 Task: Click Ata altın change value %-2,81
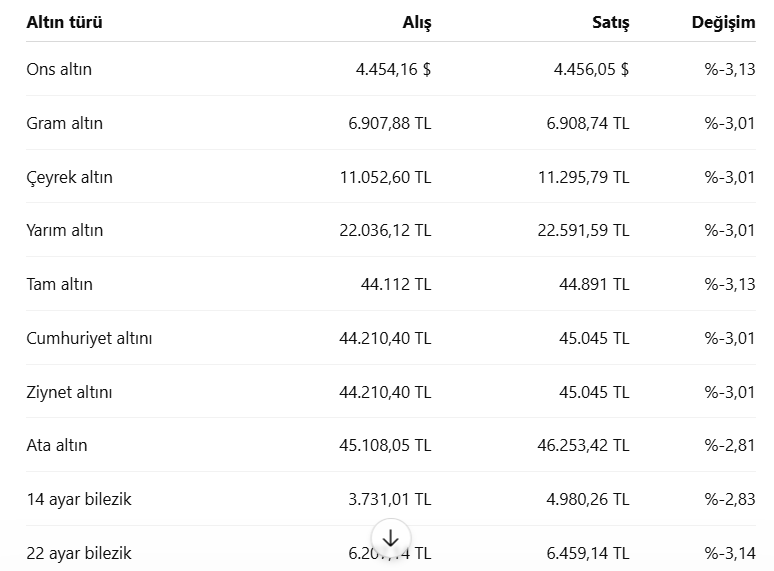tap(730, 445)
